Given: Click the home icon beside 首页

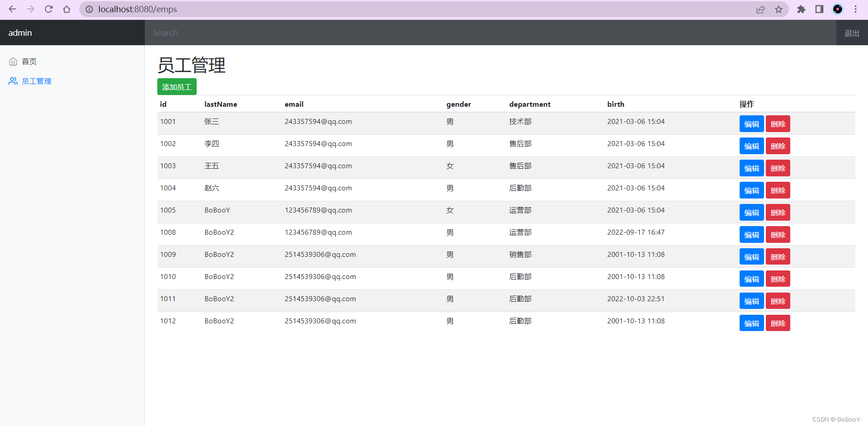Looking at the screenshot, I should [13, 62].
